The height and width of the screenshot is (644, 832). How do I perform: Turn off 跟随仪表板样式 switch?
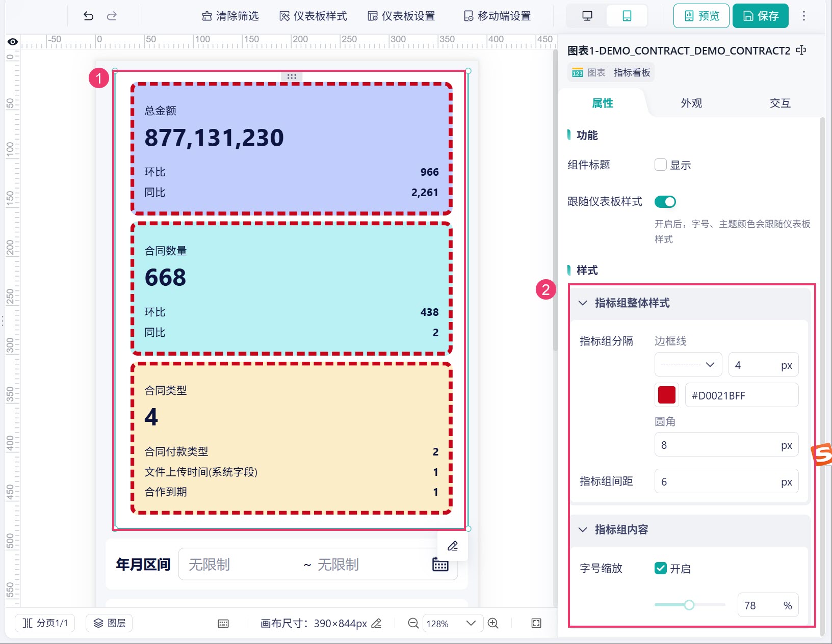point(665,202)
